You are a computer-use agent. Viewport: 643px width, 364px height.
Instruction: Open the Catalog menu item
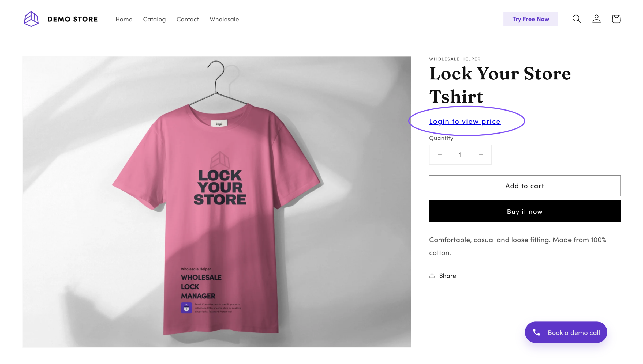154,19
